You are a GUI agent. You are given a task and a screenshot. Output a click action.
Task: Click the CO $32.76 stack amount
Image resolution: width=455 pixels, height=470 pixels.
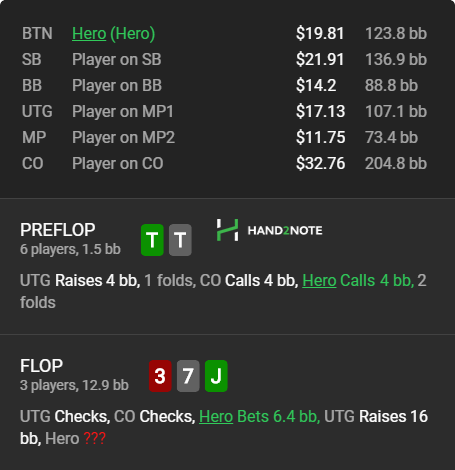(321, 163)
